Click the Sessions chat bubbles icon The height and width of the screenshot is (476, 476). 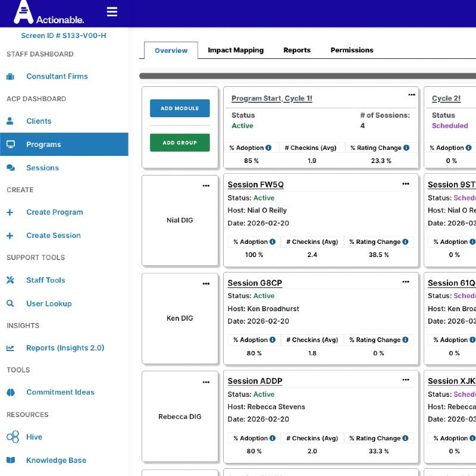click(x=11, y=168)
